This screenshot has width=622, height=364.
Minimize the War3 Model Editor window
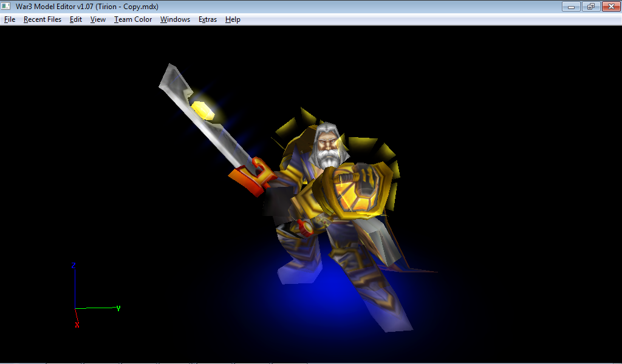click(571, 6)
